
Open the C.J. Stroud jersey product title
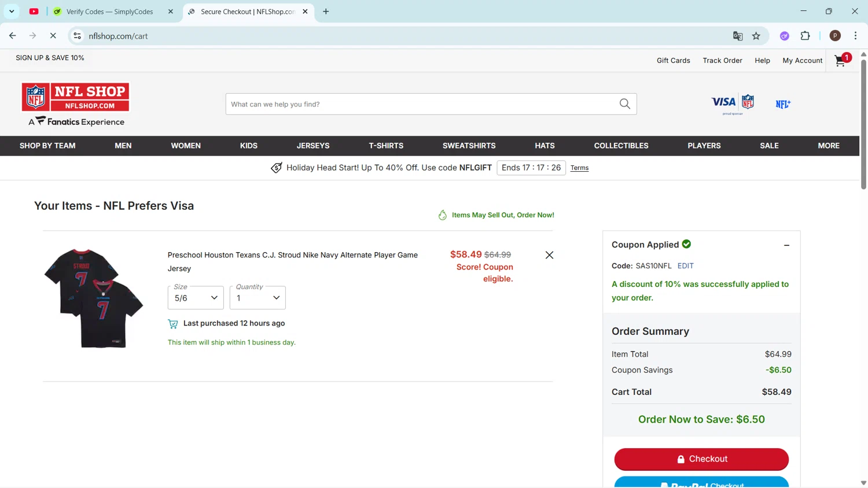(293, 261)
